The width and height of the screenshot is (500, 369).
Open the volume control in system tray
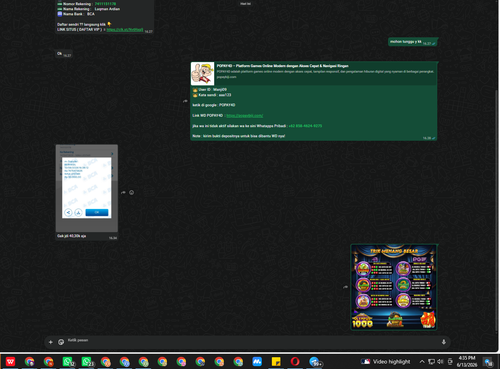[440, 362]
